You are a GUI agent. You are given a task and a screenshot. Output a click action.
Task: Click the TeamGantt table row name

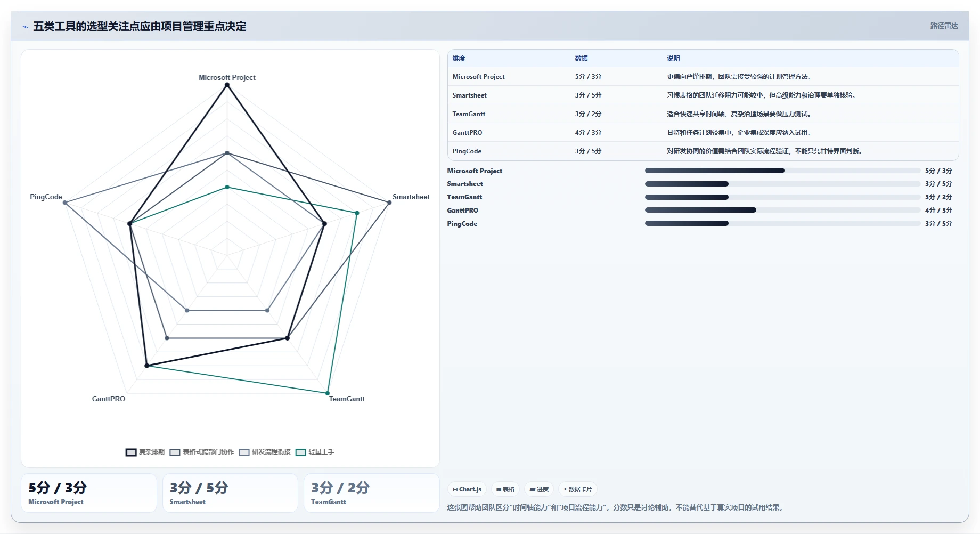469,114
